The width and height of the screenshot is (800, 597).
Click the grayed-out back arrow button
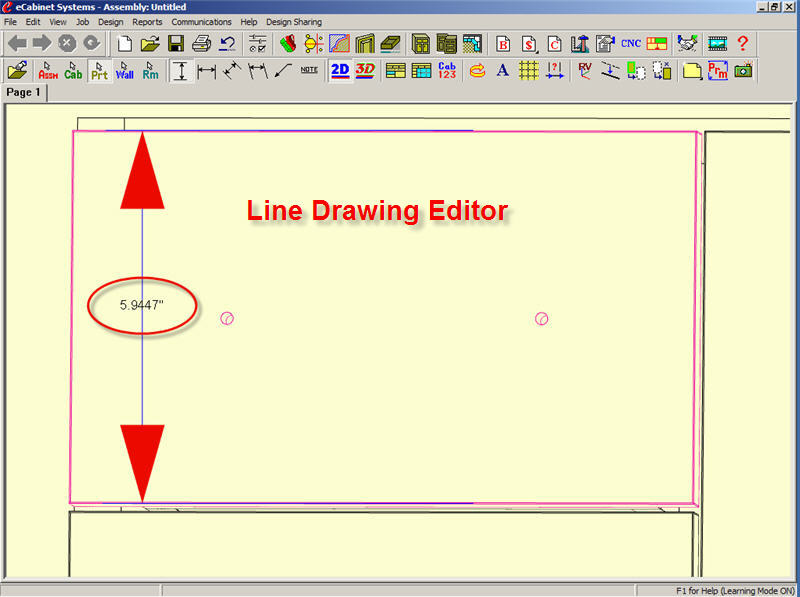click(x=17, y=43)
